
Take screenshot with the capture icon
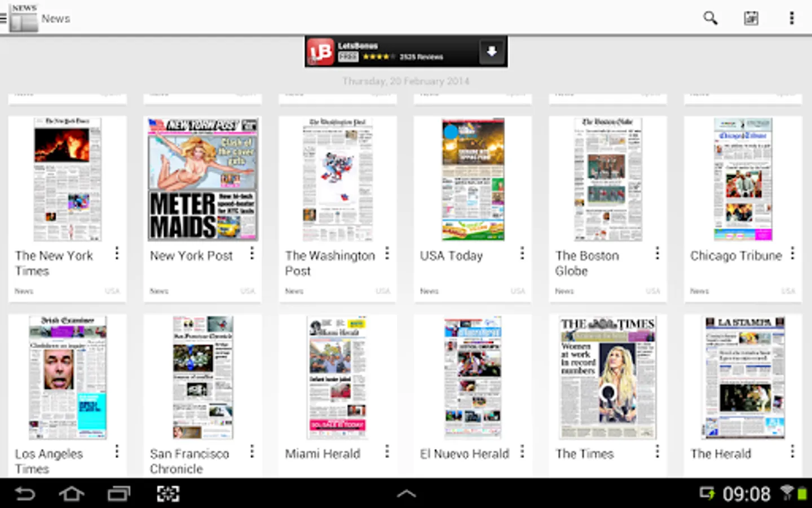click(168, 494)
